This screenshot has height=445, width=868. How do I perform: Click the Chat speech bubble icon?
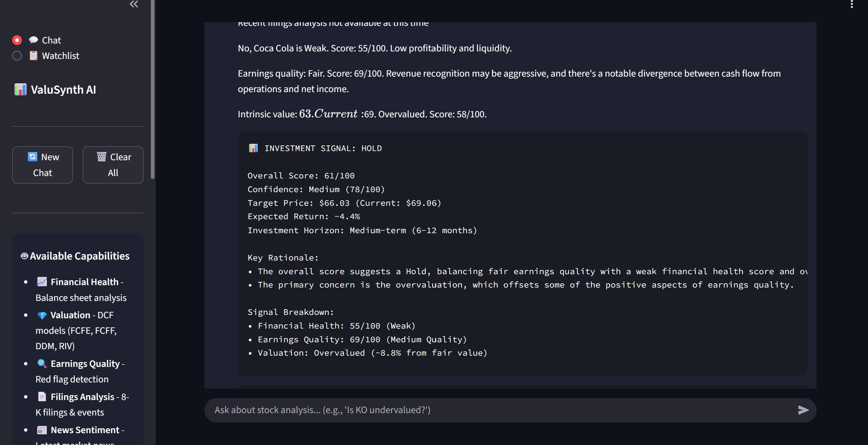pyautogui.click(x=33, y=40)
